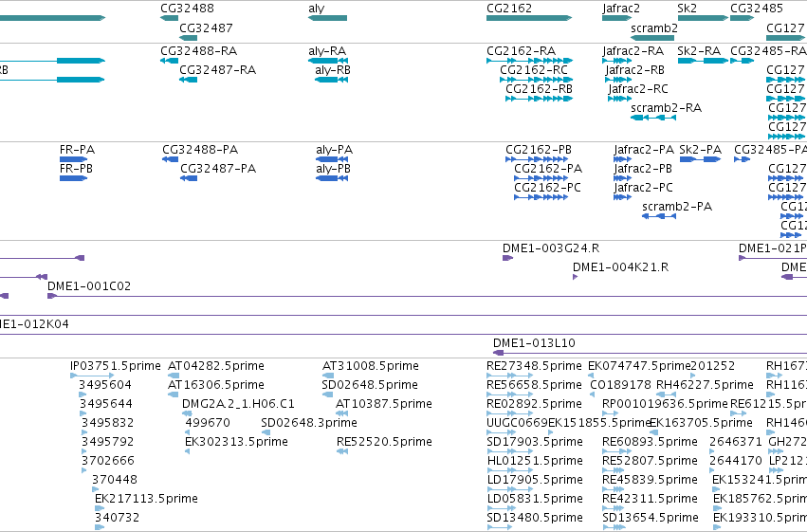The image size is (807, 532).
Task: Click the DME1-001C02 clone
Action: 427,297
